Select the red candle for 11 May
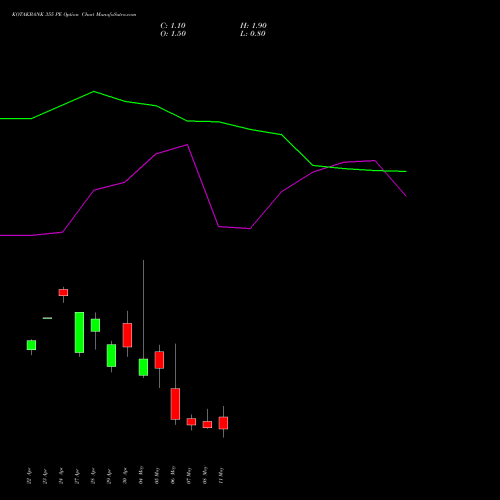Screen dimensions: 500x500 pyautogui.click(x=223, y=423)
